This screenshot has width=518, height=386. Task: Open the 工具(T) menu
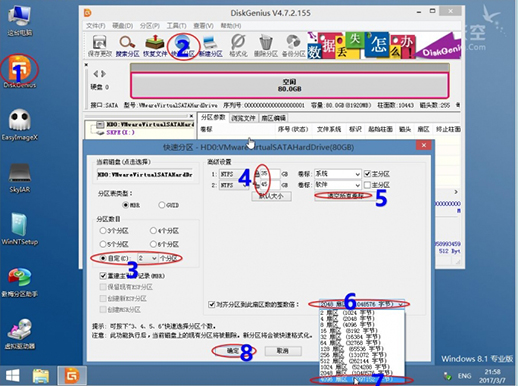click(176, 26)
